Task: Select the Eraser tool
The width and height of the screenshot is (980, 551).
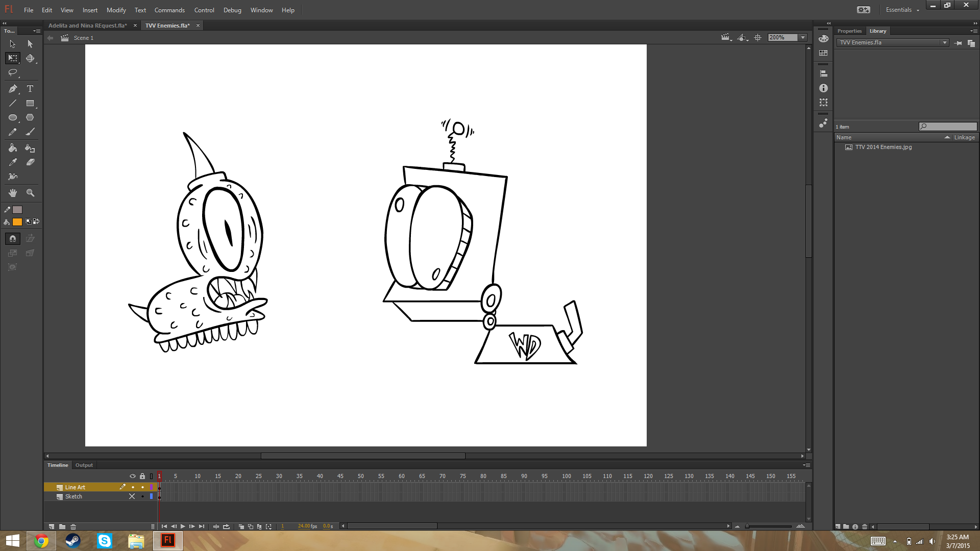Action: (30, 162)
